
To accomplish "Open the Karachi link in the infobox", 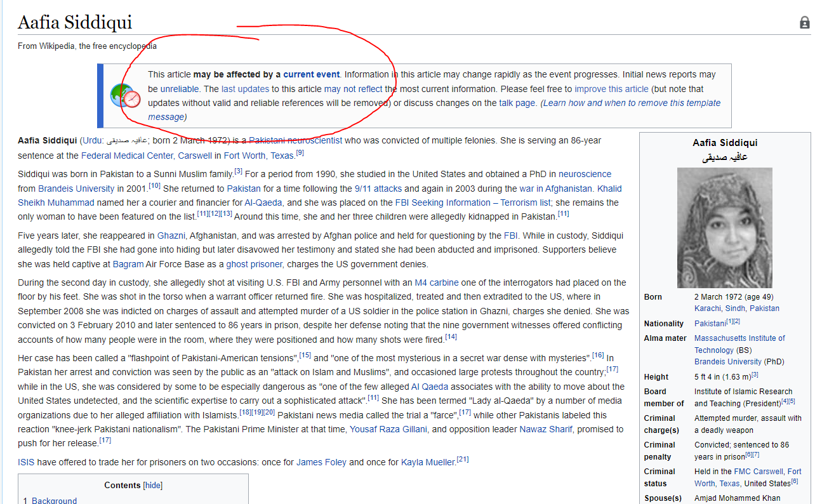I will [708, 308].
